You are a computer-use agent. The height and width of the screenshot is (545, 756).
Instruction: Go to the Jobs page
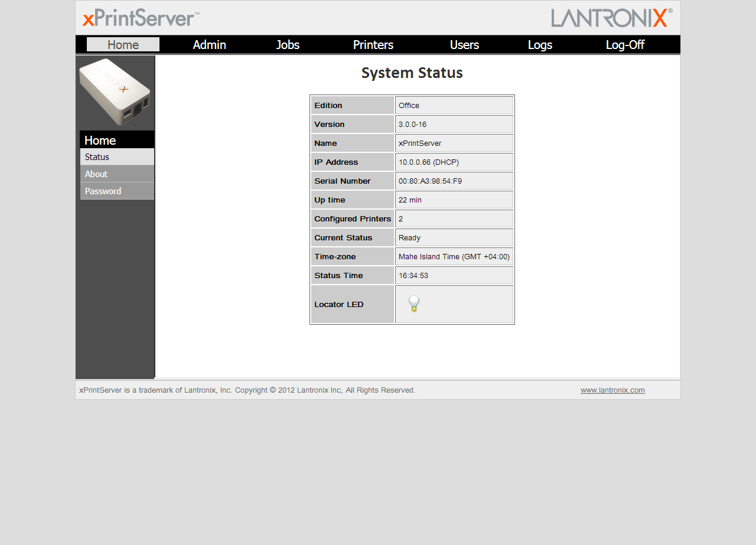pyautogui.click(x=288, y=45)
